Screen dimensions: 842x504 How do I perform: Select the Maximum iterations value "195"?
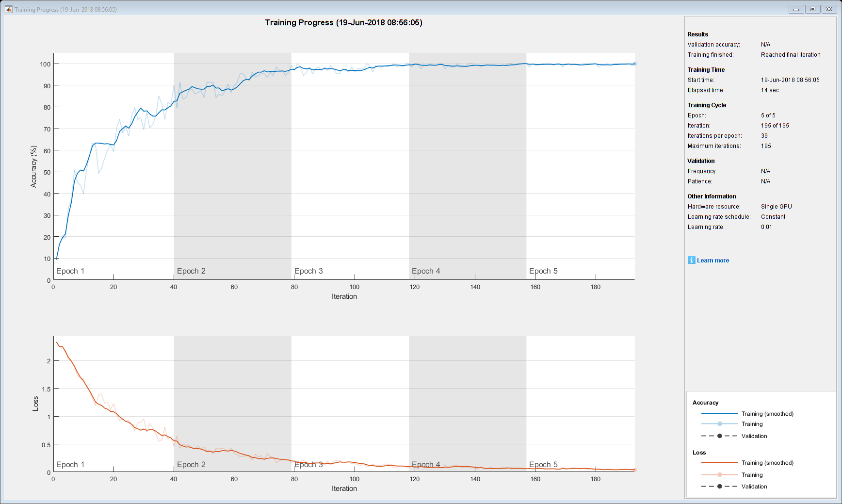pyautogui.click(x=766, y=146)
